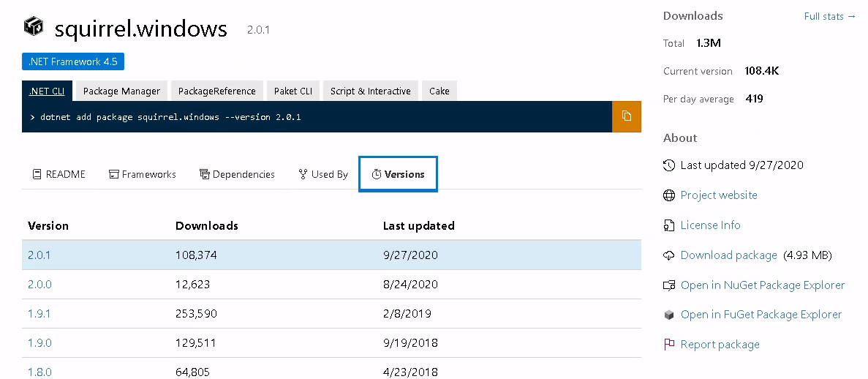Click the 2/8/2019 date cell
This screenshot has width=868, height=379.
click(407, 314)
